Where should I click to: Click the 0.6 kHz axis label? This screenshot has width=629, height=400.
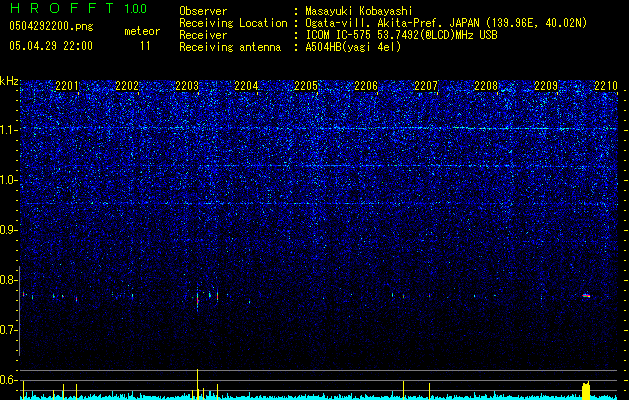(9, 380)
